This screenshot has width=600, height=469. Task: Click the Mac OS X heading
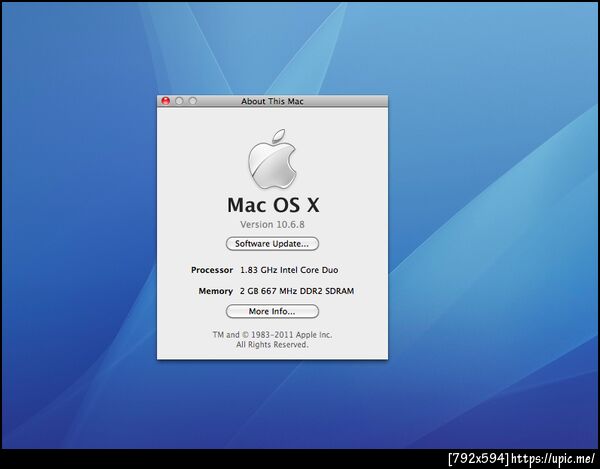point(273,205)
